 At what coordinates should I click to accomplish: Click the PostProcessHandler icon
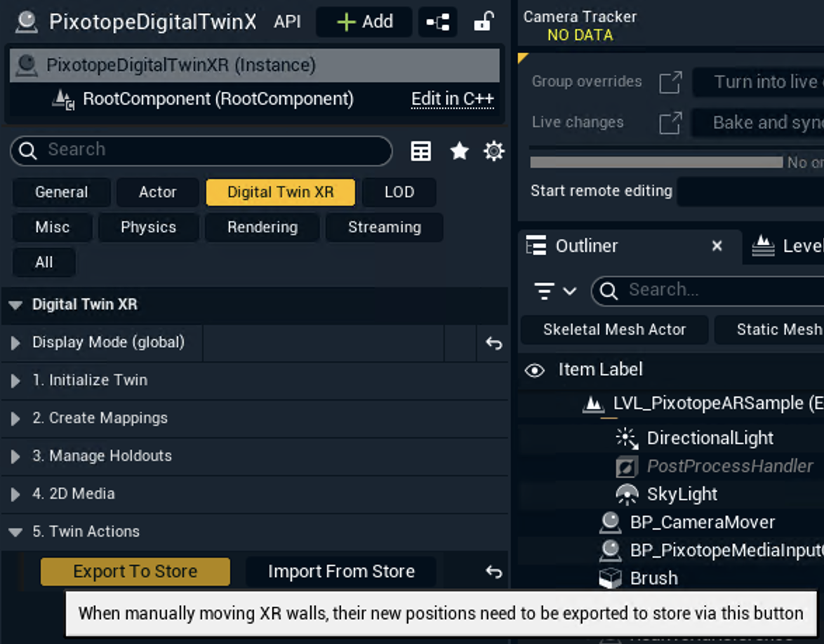coord(626,467)
